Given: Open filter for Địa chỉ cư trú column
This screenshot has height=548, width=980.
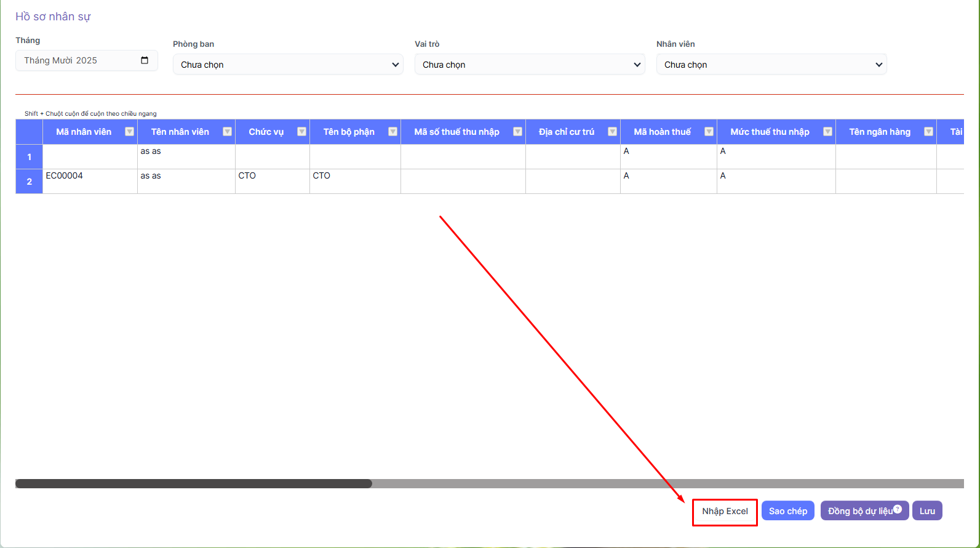Looking at the screenshot, I should pos(612,132).
